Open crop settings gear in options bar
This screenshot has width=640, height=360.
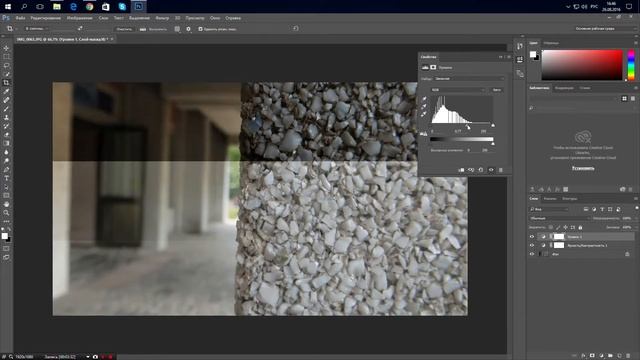189,29
